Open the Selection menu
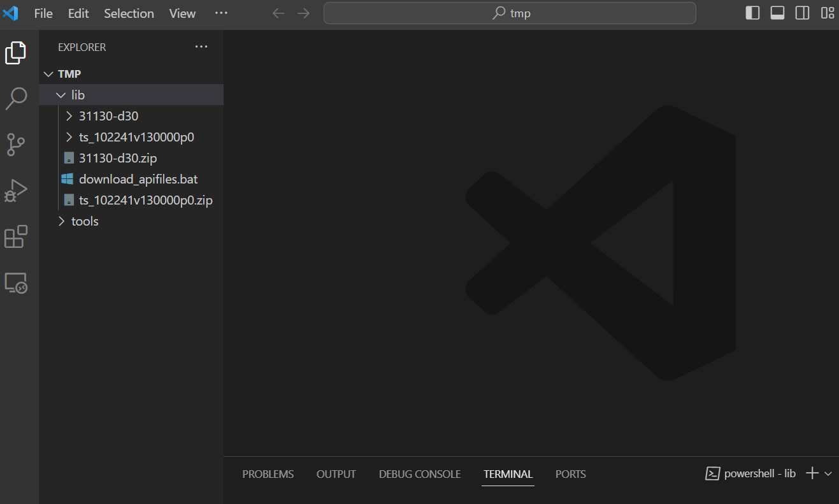This screenshot has height=504, width=839. pos(129,13)
